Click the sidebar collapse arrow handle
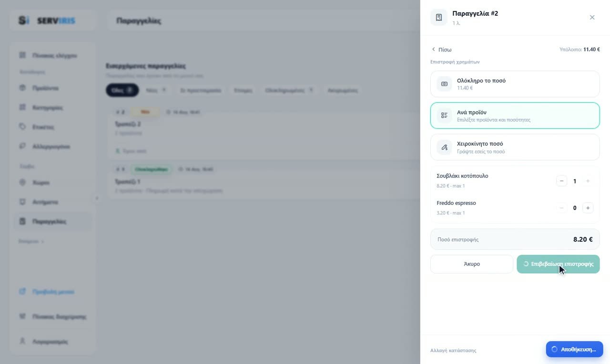 [97, 198]
